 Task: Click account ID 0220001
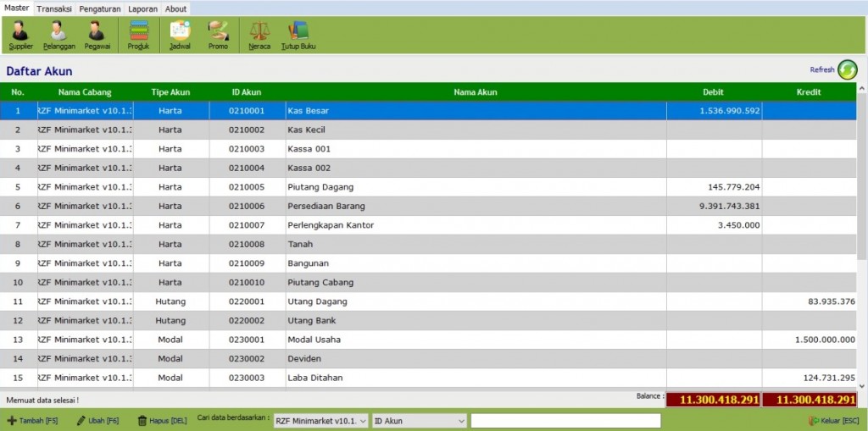[247, 301]
